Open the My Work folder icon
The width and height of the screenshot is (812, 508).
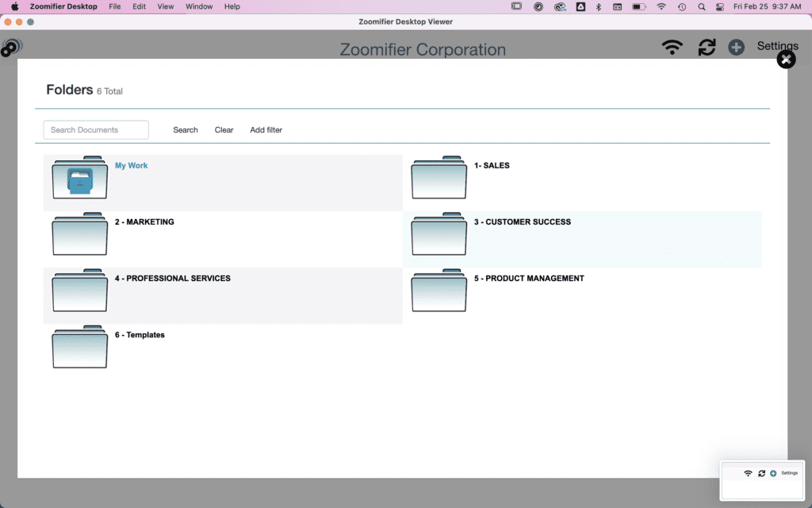pos(80,177)
